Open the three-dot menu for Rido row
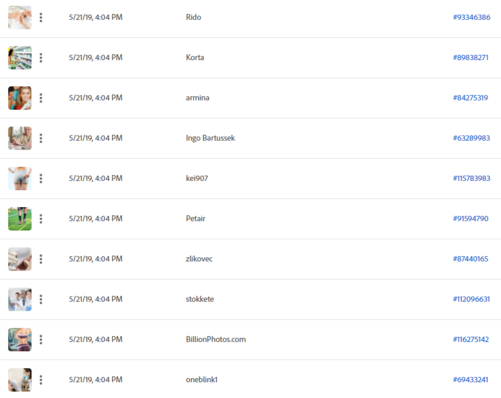The width and height of the screenshot is (501, 398). pos(41,17)
